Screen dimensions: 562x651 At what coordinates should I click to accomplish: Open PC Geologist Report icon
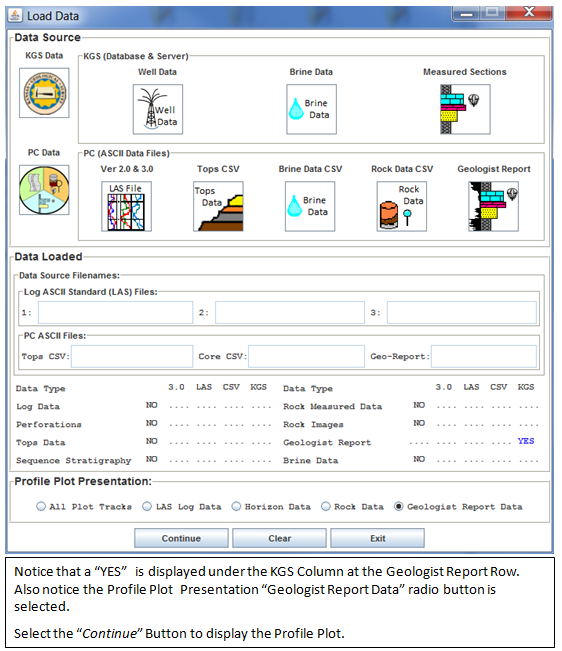[x=494, y=206]
